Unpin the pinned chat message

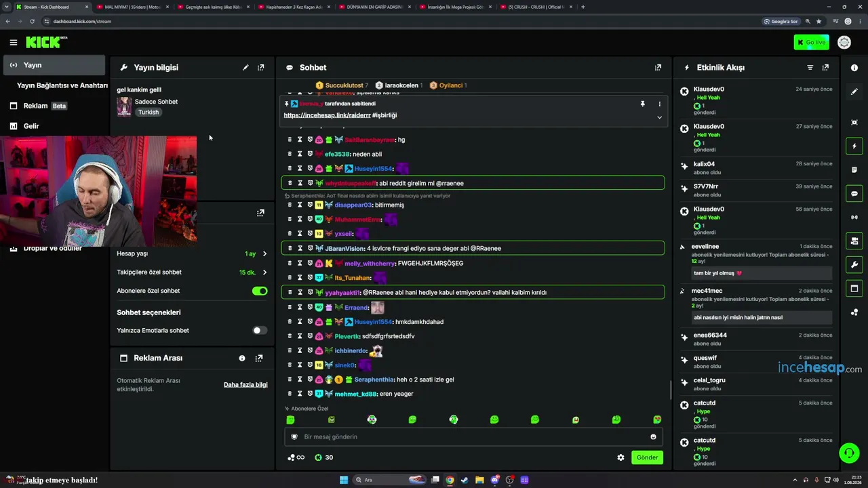(x=642, y=104)
